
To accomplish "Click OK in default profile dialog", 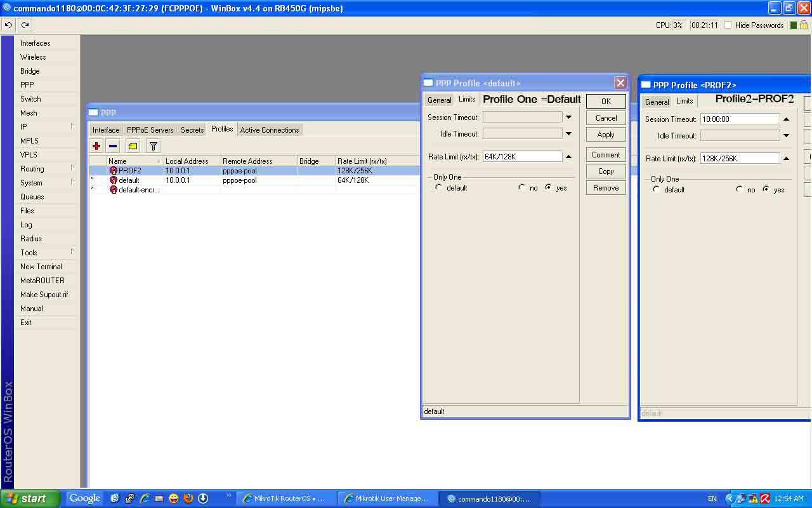I will coord(606,102).
